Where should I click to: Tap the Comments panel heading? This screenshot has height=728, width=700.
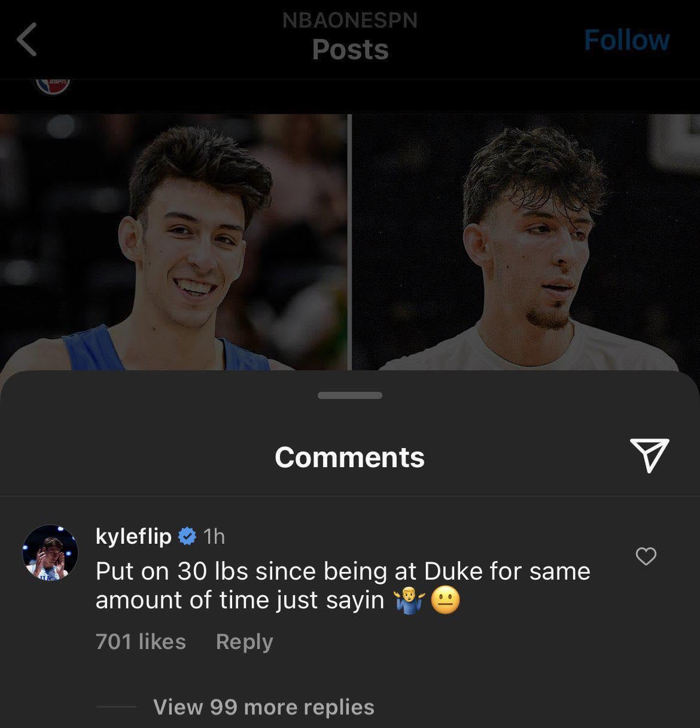[349, 458]
